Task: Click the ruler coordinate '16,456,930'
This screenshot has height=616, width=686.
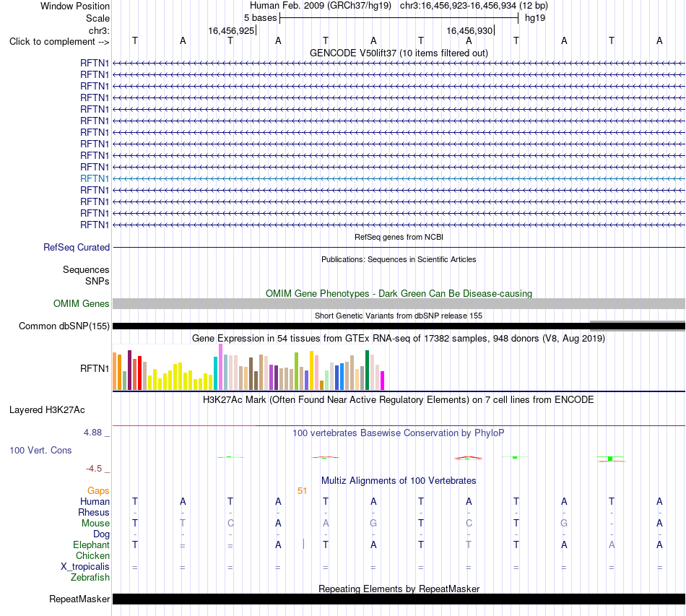Action: click(x=469, y=30)
